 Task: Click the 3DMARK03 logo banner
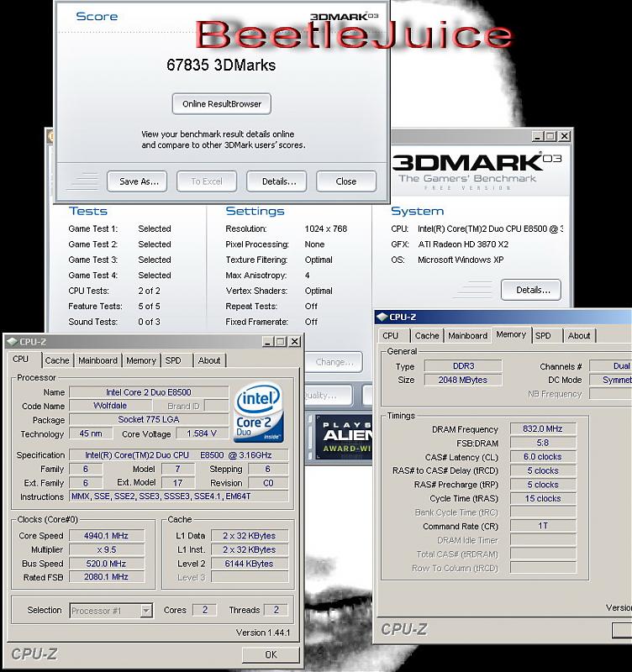477,171
